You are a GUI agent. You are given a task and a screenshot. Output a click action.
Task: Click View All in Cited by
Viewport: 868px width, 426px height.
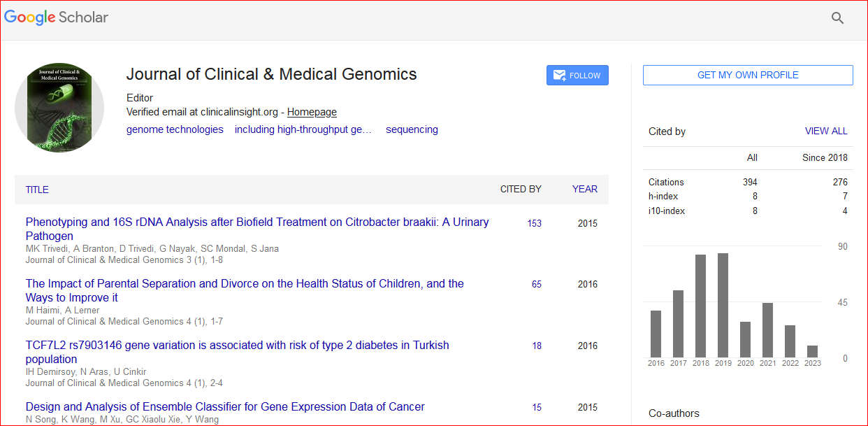(x=825, y=131)
